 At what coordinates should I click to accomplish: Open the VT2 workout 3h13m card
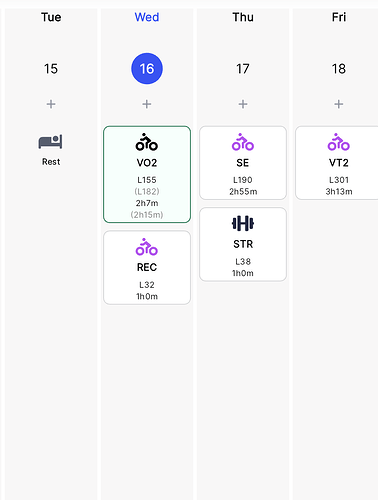tap(337, 163)
